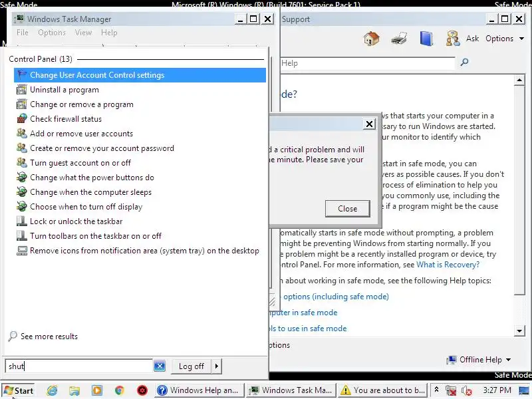The image size is (532, 399).
Task: Open the tools to use in safe mode link
Action: pos(308,329)
